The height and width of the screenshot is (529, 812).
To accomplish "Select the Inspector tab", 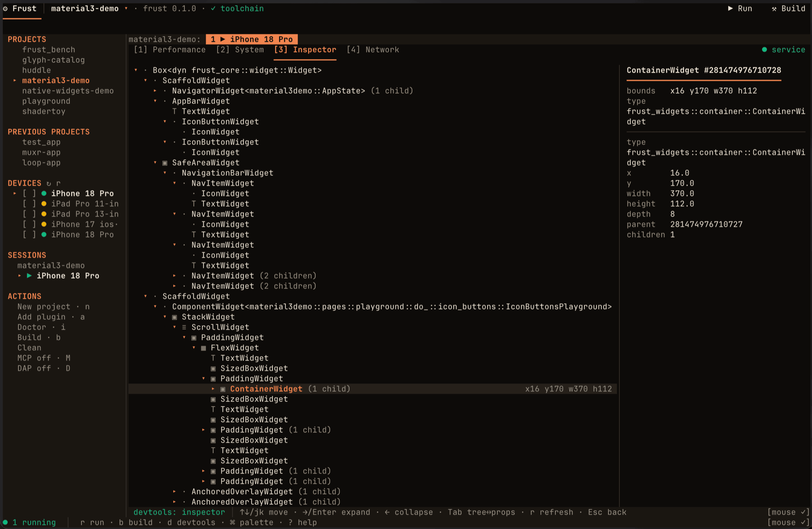I will point(305,50).
